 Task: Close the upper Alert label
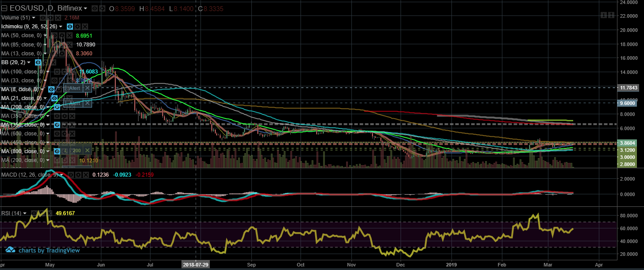(x=87, y=88)
